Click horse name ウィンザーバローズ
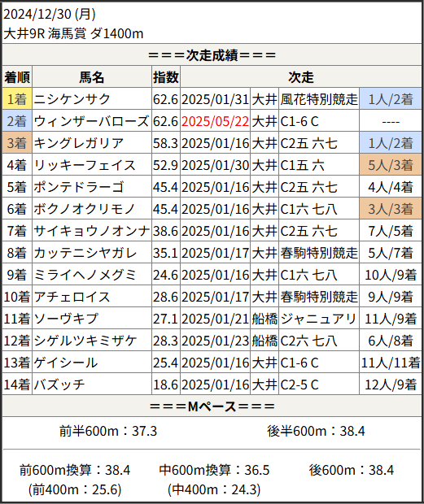Viewport: 424px width, 504px height. point(91,121)
